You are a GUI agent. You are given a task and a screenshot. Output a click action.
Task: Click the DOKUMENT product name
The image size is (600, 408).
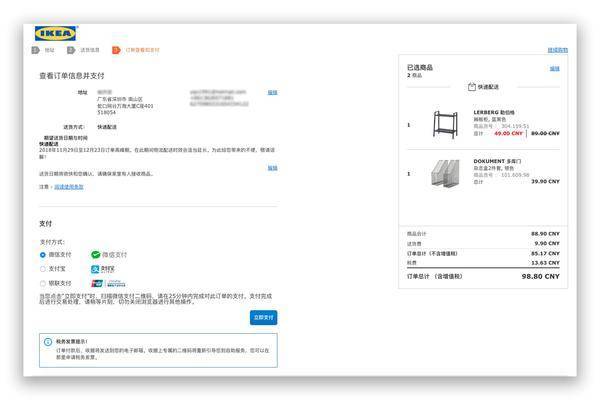(x=497, y=161)
